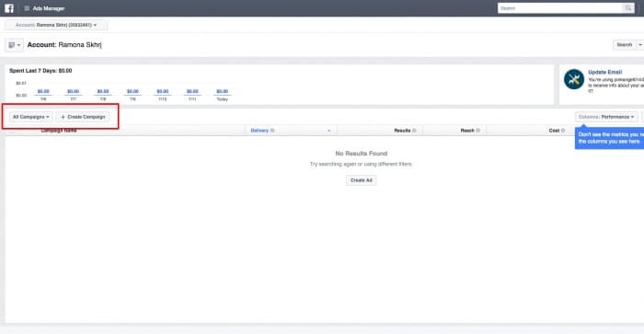The height and width of the screenshot is (334, 644).
Task: Click the Account: Ramona Skhrj heading
Action: click(x=64, y=45)
